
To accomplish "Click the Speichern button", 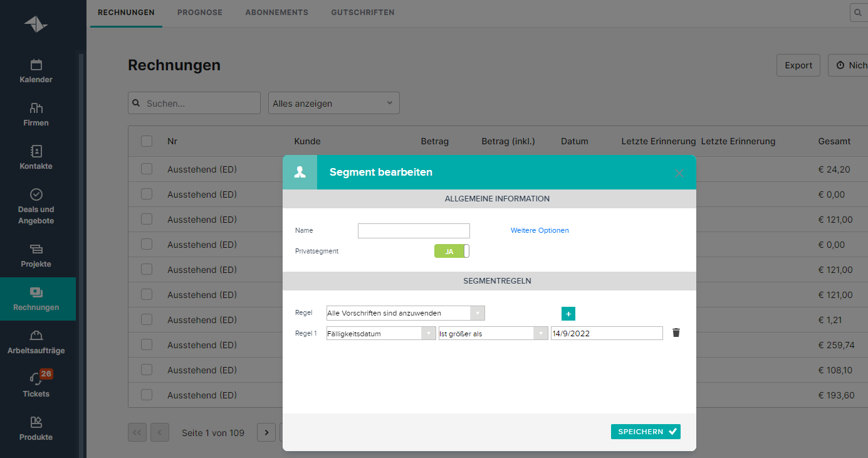I will click(x=646, y=432).
